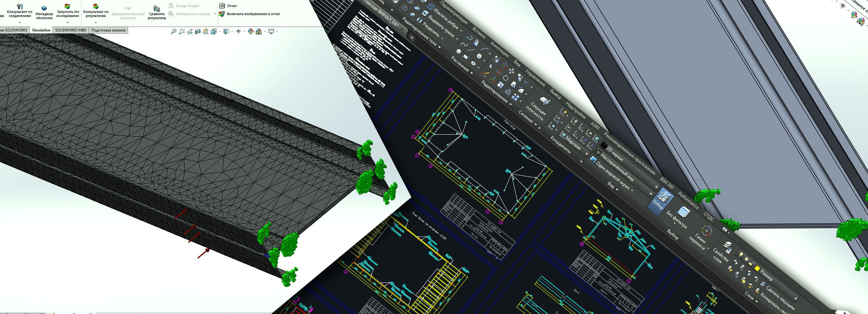Click Zoom to Area icon in SolidWorks
The height and width of the screenshot is (314, 868).
[182, 32]
